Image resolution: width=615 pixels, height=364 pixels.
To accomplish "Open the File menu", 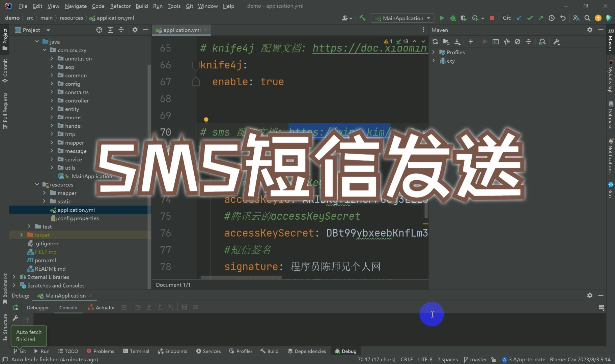I will (x=23, y=6).
